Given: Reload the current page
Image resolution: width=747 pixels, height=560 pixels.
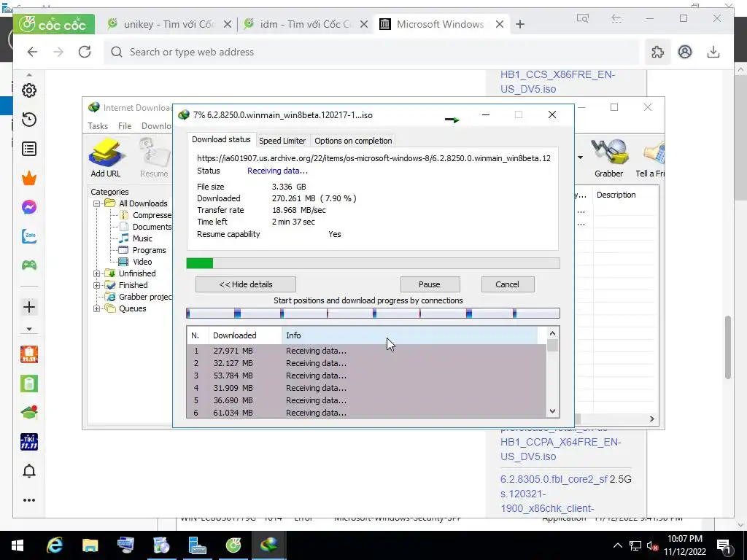Looking at the screenshot, I should 85,52.
